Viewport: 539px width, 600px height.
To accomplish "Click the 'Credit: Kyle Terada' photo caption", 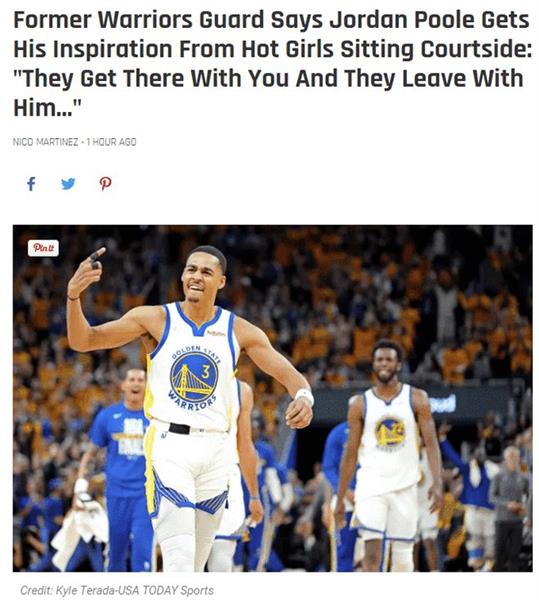I will (68, 590).
